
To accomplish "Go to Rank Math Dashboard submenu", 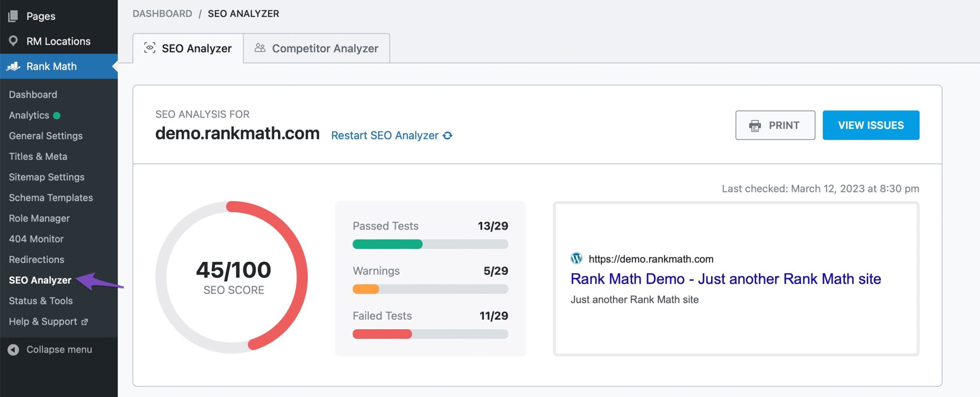I will [x=33, y=95].
